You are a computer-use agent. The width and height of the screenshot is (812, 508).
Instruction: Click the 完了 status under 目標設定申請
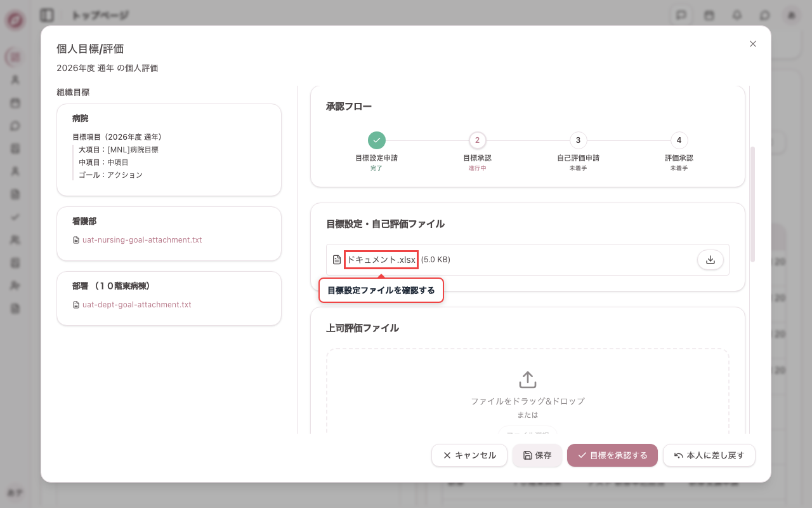(x=377, y=168)
